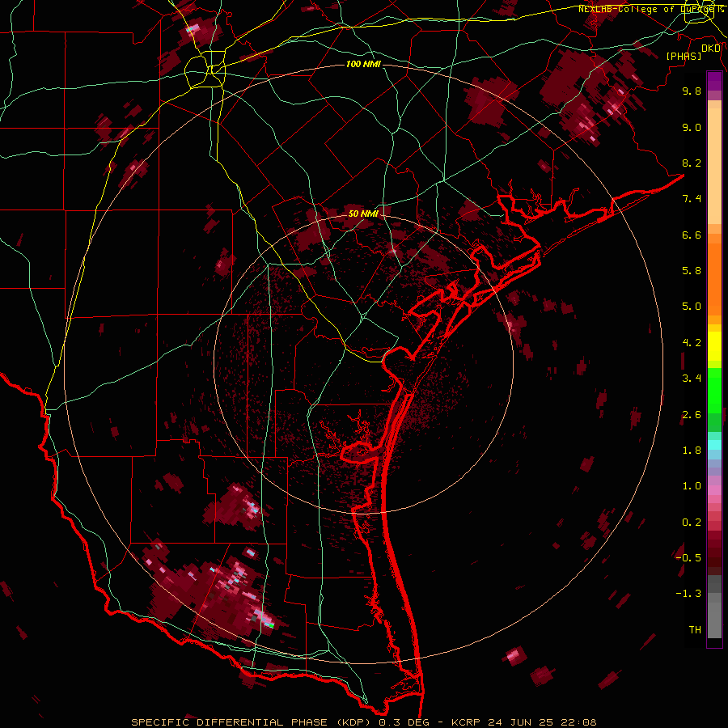728x728 pixels.
Task: Click the -0.5 scale value
Action: click(x=688, y=558)
